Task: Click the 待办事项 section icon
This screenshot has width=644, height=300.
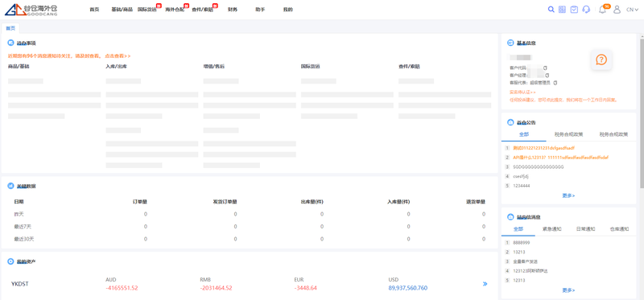Action: [10, 43]
